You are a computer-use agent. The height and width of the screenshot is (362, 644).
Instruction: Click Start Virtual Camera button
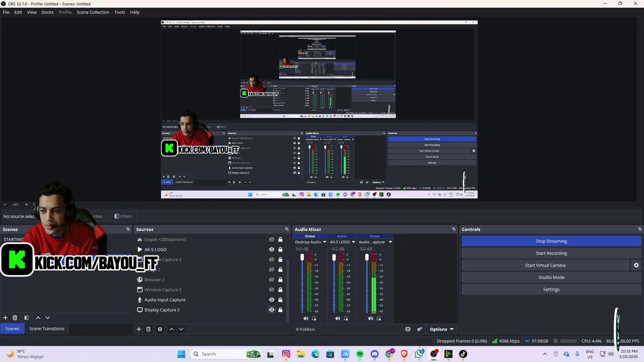coord(545,265)
